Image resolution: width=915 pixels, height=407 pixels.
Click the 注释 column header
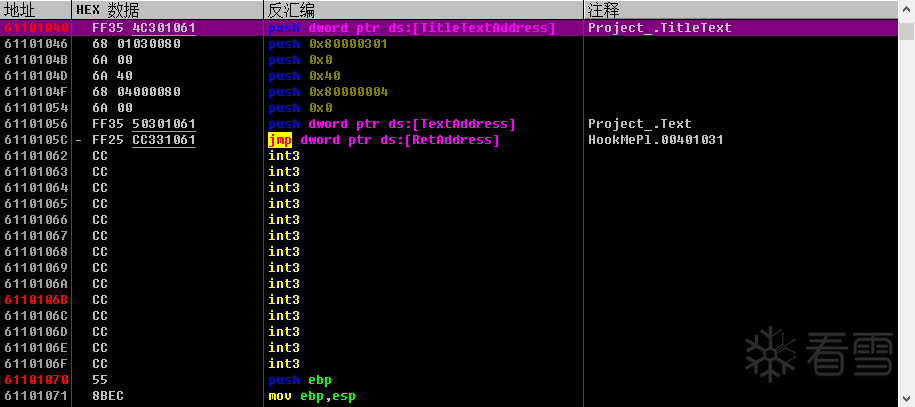(x=741, y=9)
